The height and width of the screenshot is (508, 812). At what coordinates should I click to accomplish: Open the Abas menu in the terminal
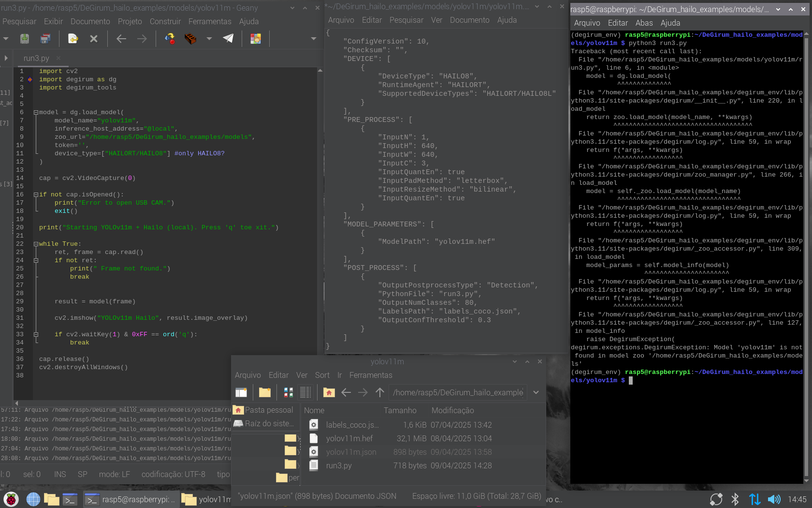click(x=644, y=23)
